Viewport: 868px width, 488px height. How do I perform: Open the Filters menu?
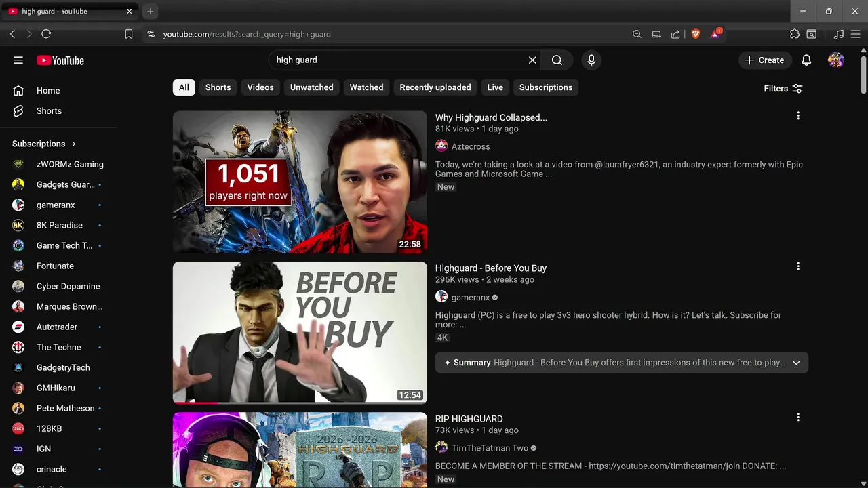point(783,89)
